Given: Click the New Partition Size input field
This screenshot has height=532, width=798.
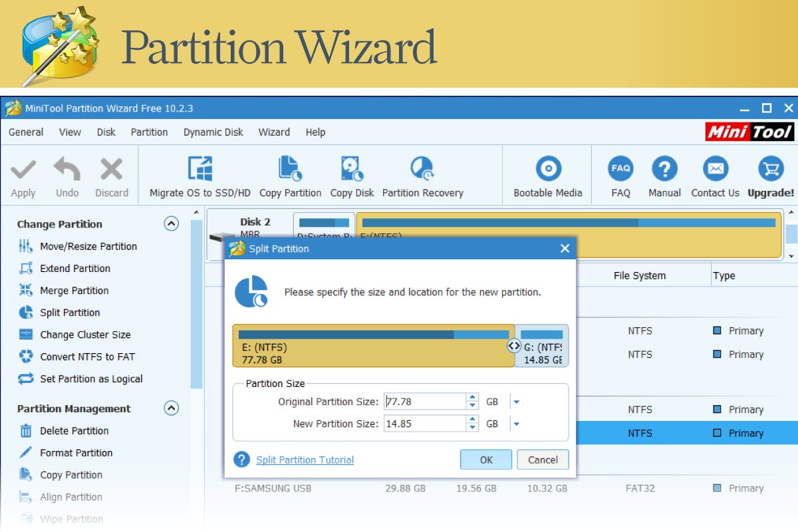Looking at the screenshot, I should point(425,424).
